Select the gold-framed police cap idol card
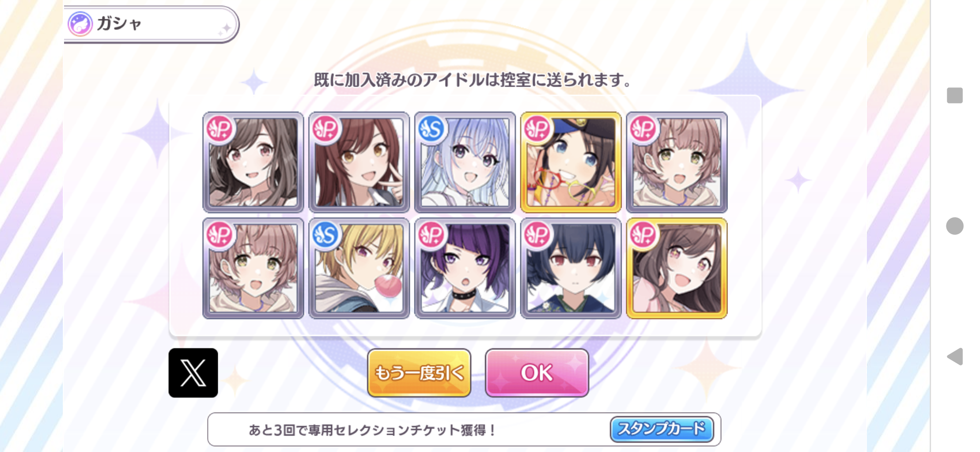 [x=571, y=162]
